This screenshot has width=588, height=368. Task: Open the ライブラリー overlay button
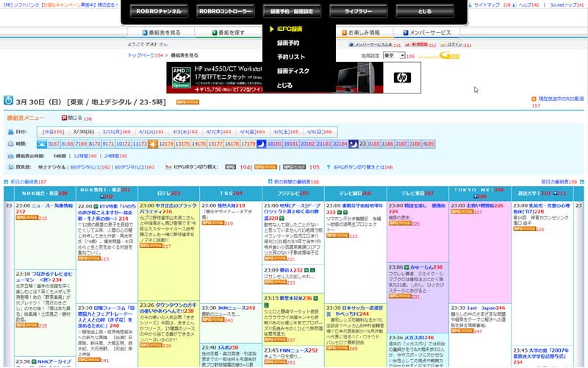click(358, 11)
